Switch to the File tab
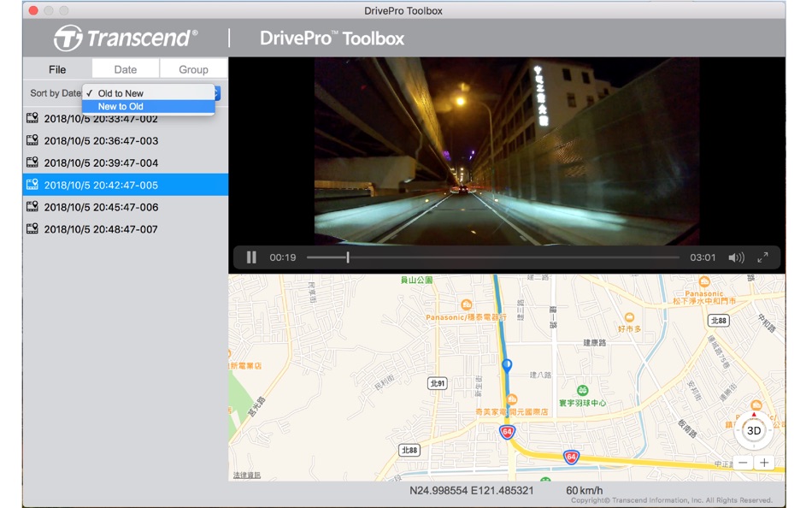The height and width of the screenshot is (508, 812). pyautogui.click(x=57, y=69)
